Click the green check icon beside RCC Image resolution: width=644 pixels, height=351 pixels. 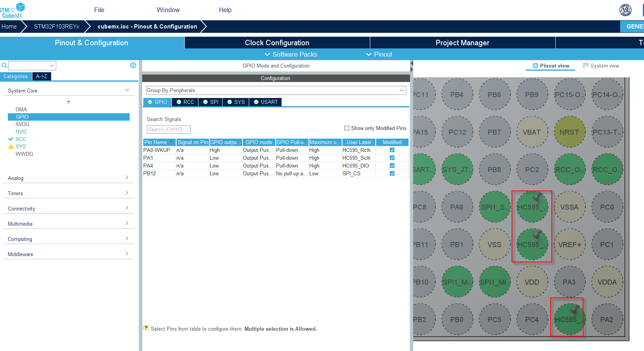pos(11,139)
